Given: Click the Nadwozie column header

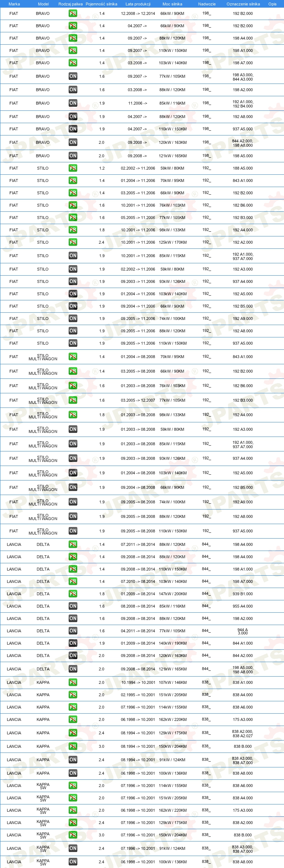Looking at the screenshot, I should click(207, 4).
